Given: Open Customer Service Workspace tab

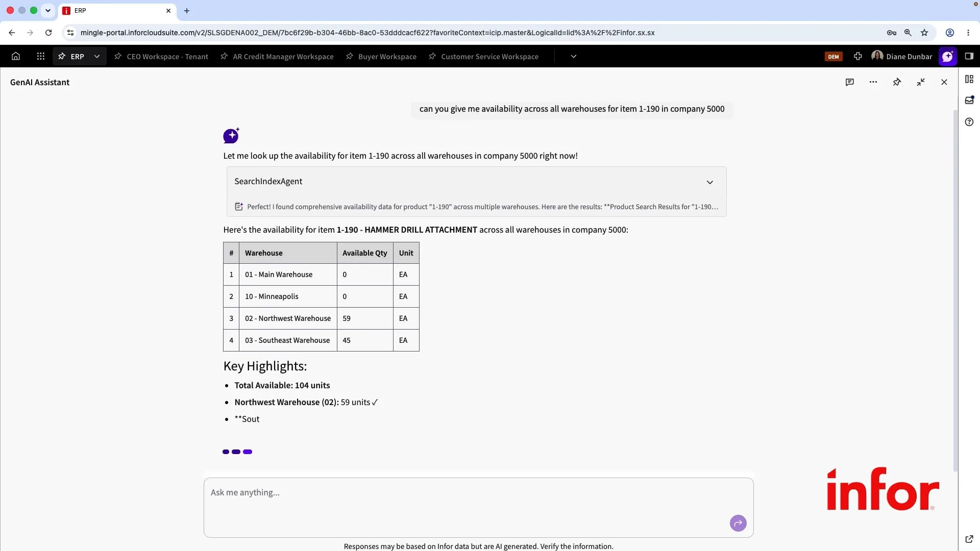Looking at the screenshot, I should (484, 56).
